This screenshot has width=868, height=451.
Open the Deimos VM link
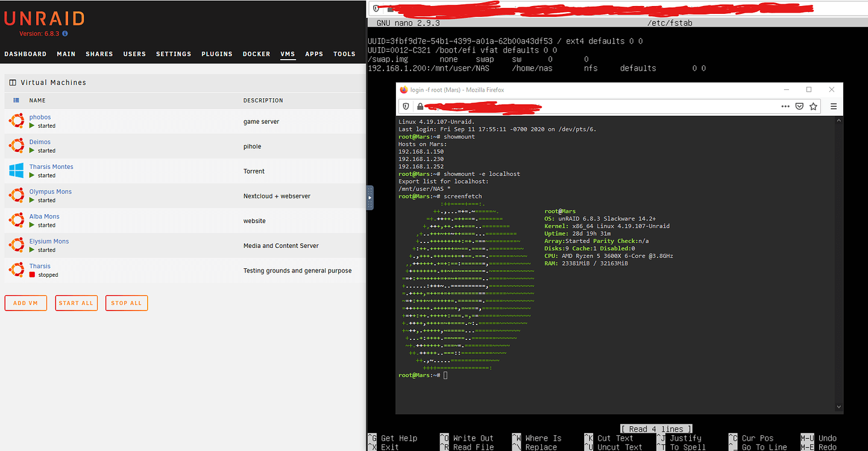40,142
